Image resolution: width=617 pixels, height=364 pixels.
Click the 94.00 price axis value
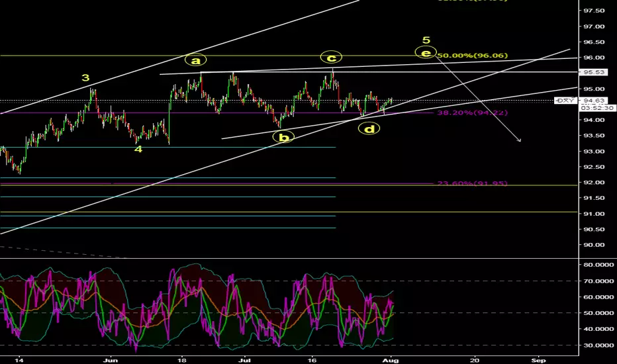(594, 120)
